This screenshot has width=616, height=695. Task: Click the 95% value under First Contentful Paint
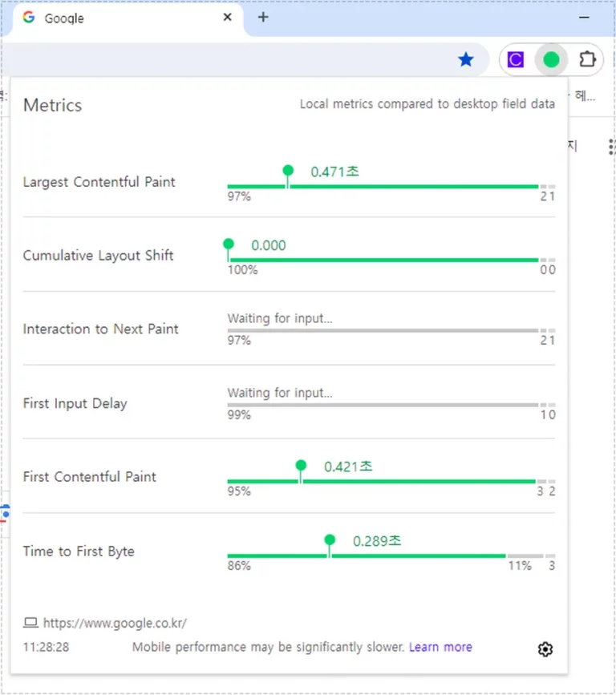pyautogui.click(x=239, y=491)
